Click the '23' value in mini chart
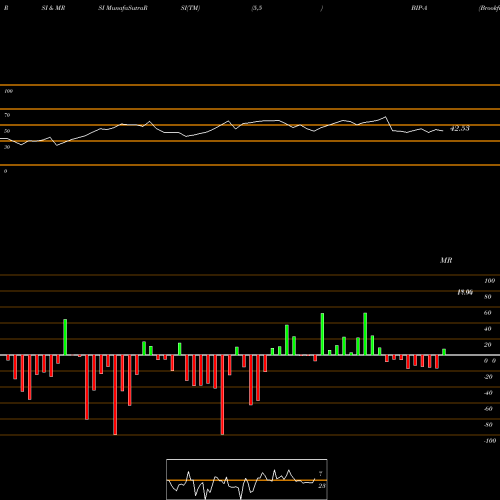The width and height of the screenshot is (500, 500). click(322, 486)
